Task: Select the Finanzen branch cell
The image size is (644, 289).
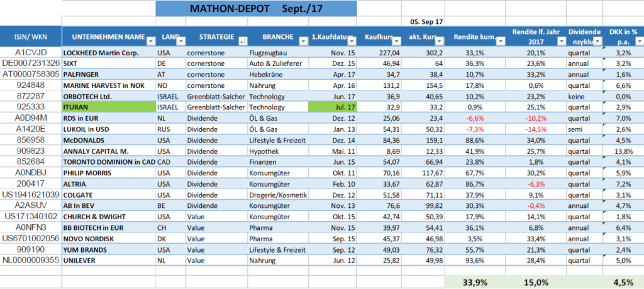Action: click(x=278, y=161)
